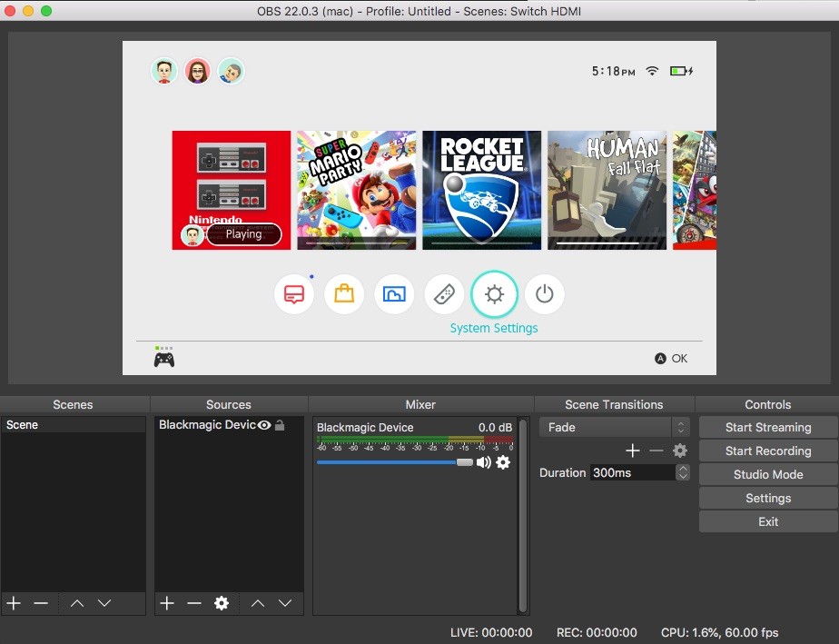Click the green fullscreen window button
This screenshot has width=839, height=644.
(x=46, y=11)
